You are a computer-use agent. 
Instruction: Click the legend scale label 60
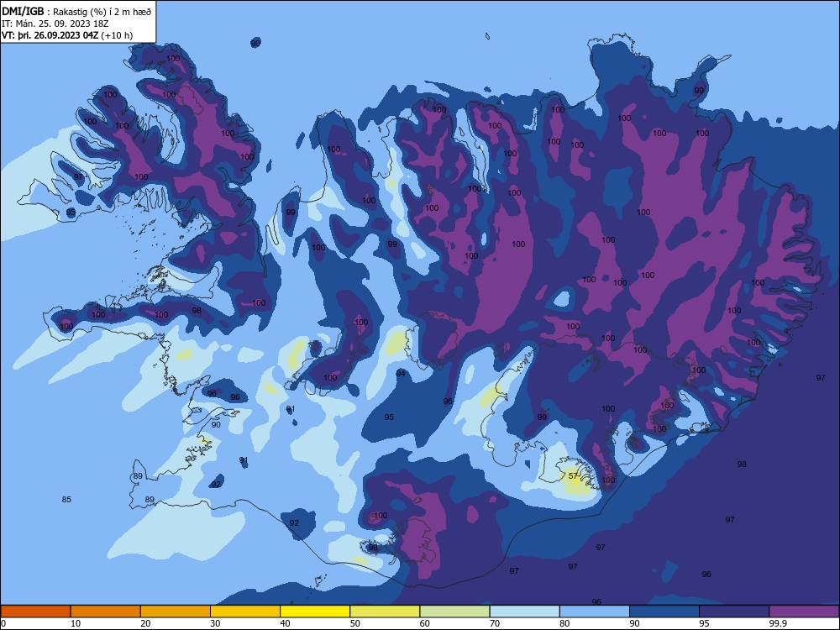(425, 623)
